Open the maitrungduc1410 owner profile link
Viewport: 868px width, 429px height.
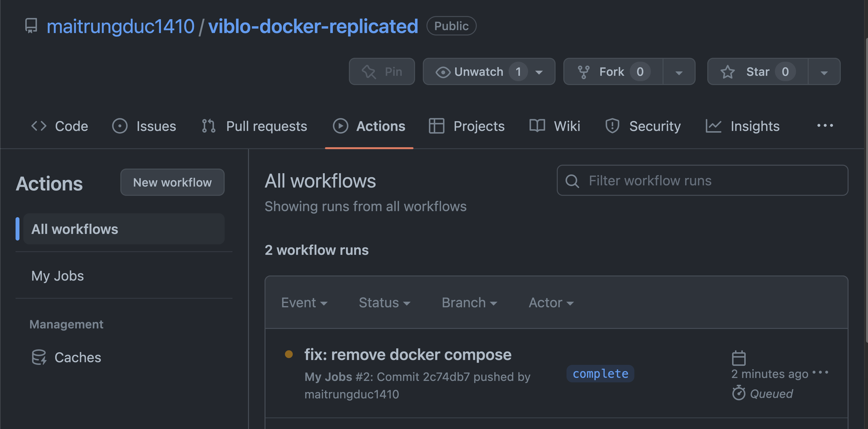click(120, 26)
